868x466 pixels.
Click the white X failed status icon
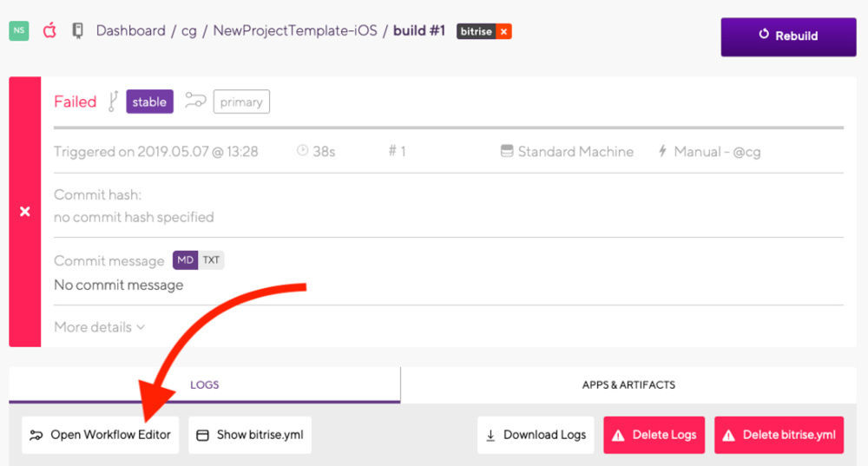25,212
